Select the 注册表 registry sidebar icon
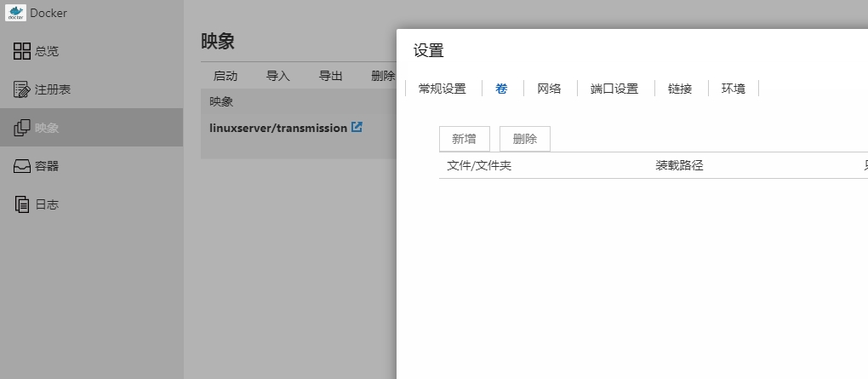Image resolution: width=868 pixels, height=379 pixels. pos(22,89)
